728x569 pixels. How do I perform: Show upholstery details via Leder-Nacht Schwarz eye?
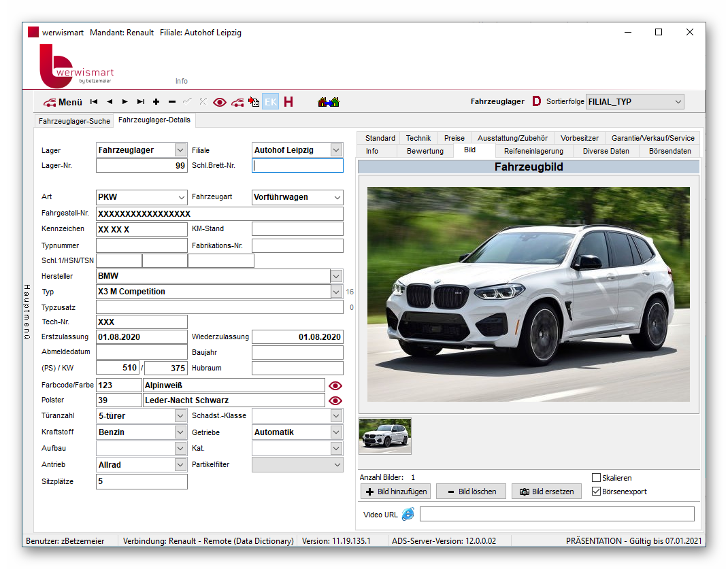[x=335, y=400]
